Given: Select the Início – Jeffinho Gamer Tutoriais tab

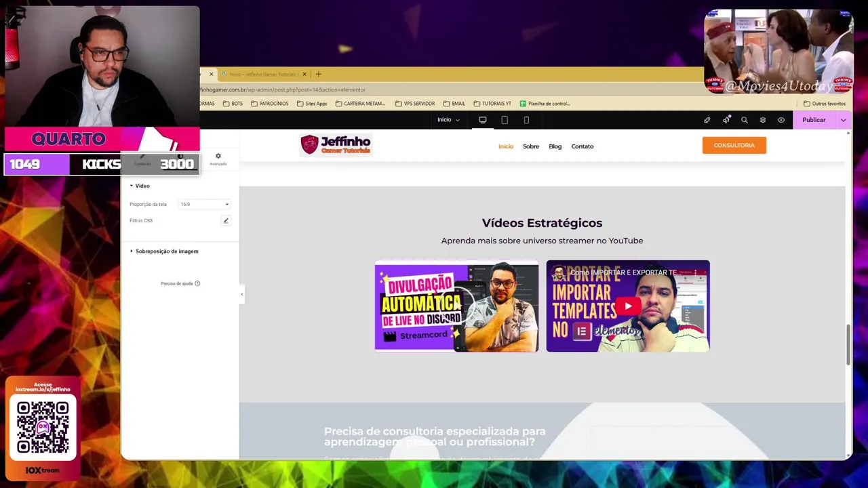Looking at the screenshot, I should [263, 74].
